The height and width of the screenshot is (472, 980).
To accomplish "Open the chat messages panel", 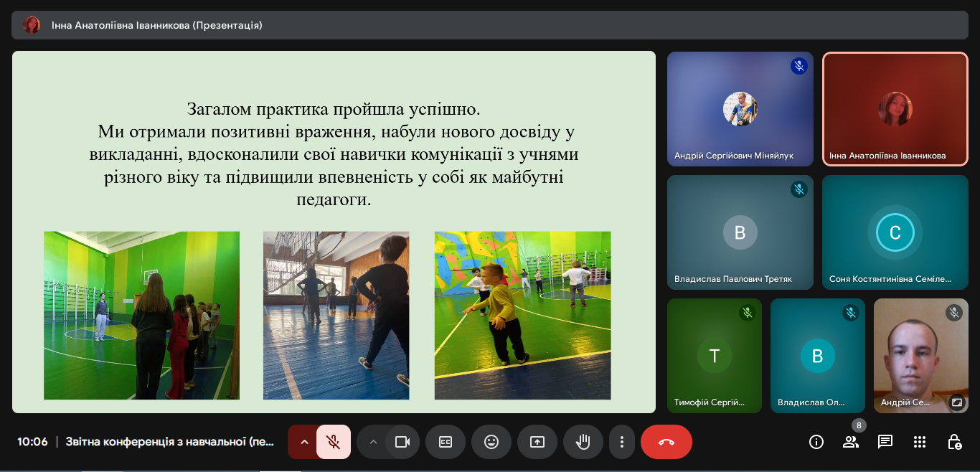I will (x=885, y=442).
